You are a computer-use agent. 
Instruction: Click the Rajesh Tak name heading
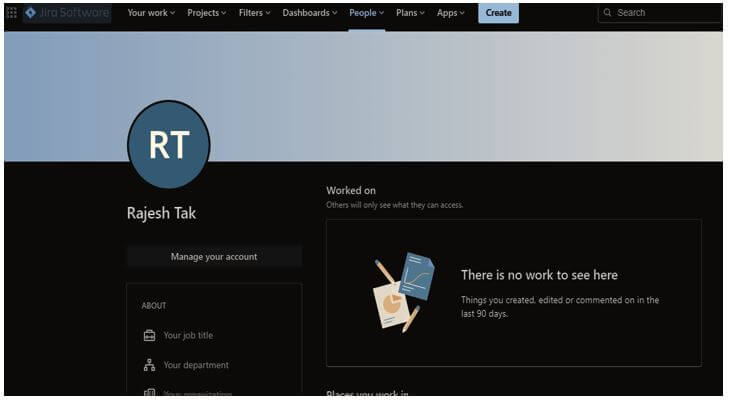[x=161, y=213]
